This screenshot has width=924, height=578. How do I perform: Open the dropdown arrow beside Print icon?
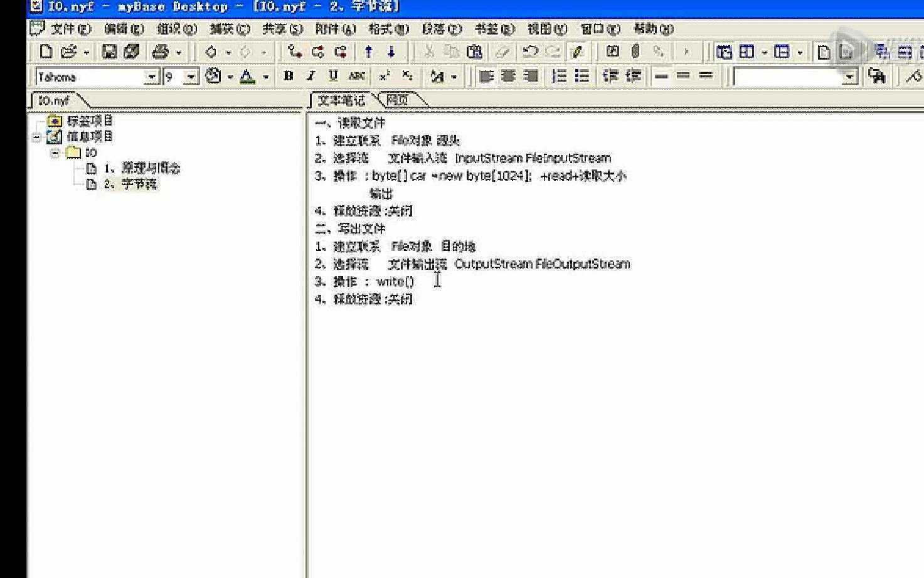179,53
